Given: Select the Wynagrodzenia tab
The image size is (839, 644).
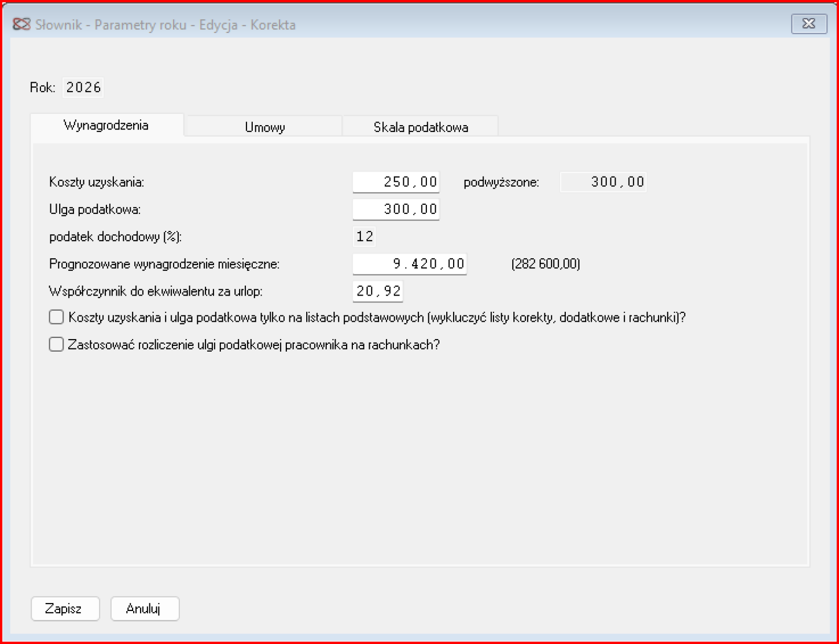Looking at the screenshot, I should 106,126.
